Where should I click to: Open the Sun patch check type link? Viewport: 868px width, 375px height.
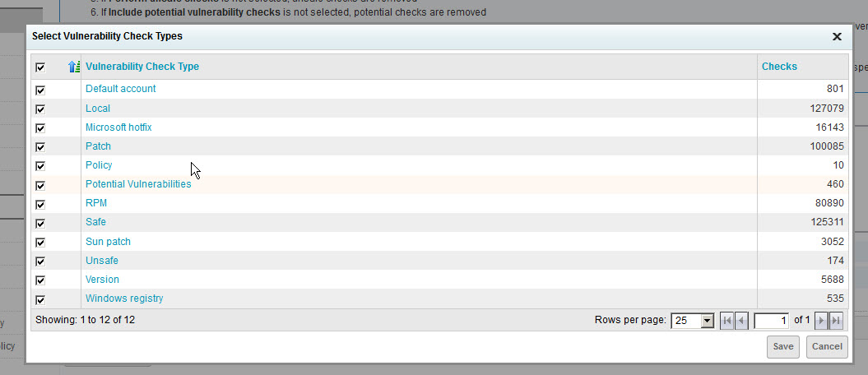(x=108, y=242)
